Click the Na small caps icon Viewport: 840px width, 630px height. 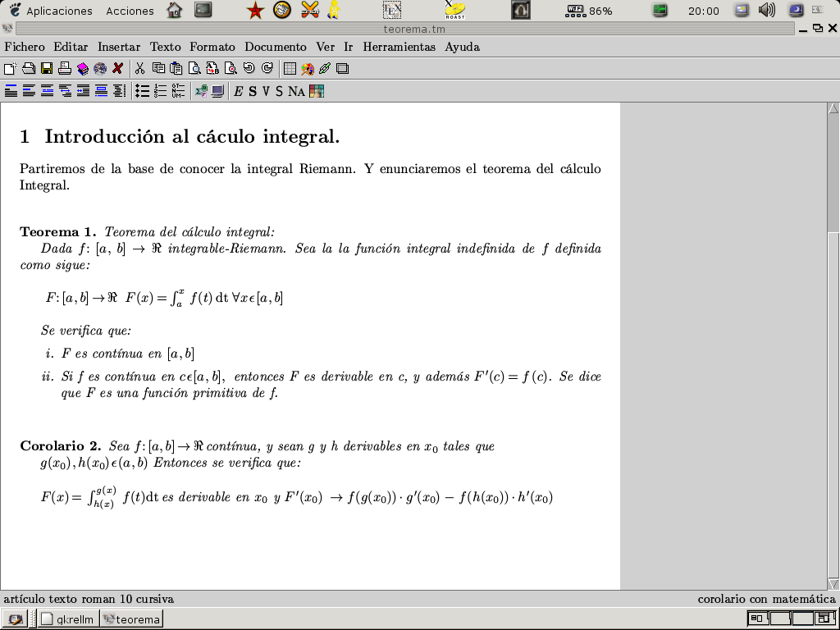tap(296, 91)
